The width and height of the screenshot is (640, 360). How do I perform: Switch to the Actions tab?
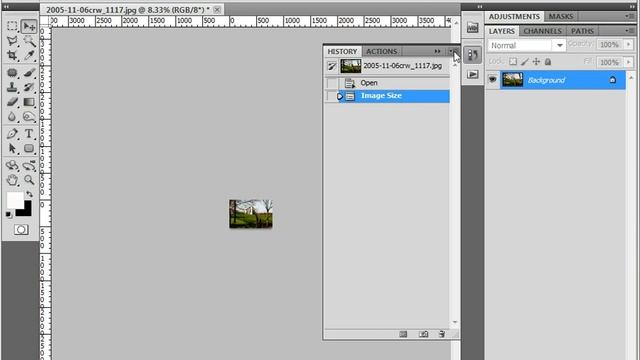pyautogui.click(x=381, y=51)
